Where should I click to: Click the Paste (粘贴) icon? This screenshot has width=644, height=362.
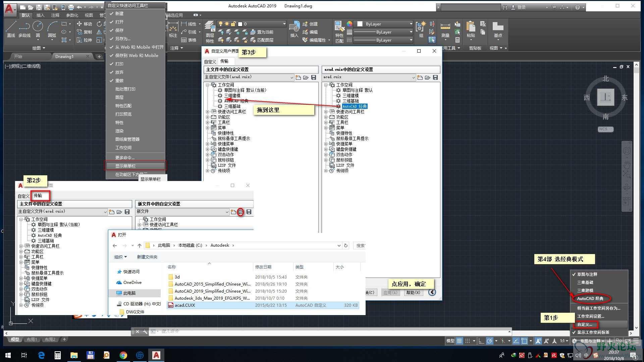[x=471, y=29]
